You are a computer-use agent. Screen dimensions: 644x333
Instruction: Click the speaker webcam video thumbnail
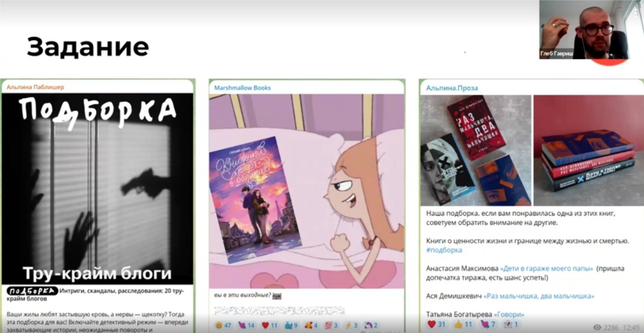591,30
